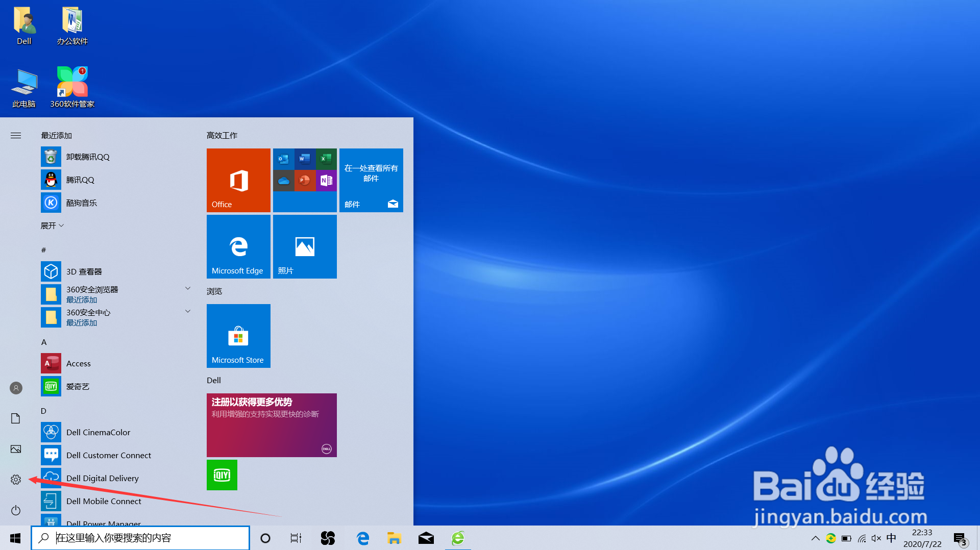Viewport: 980px width, 550px height.
Task: Open the Microsoft Store tile
Action: click(238, 336)
